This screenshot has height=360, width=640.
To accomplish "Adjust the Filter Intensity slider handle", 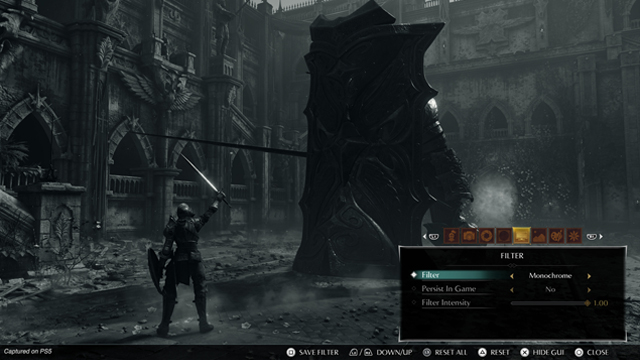I will pos(587,303).
